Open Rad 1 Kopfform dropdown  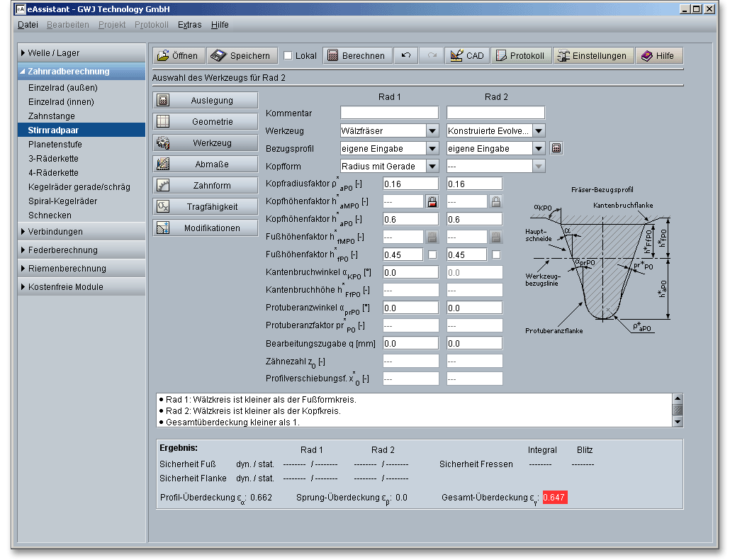coord(432,166)
